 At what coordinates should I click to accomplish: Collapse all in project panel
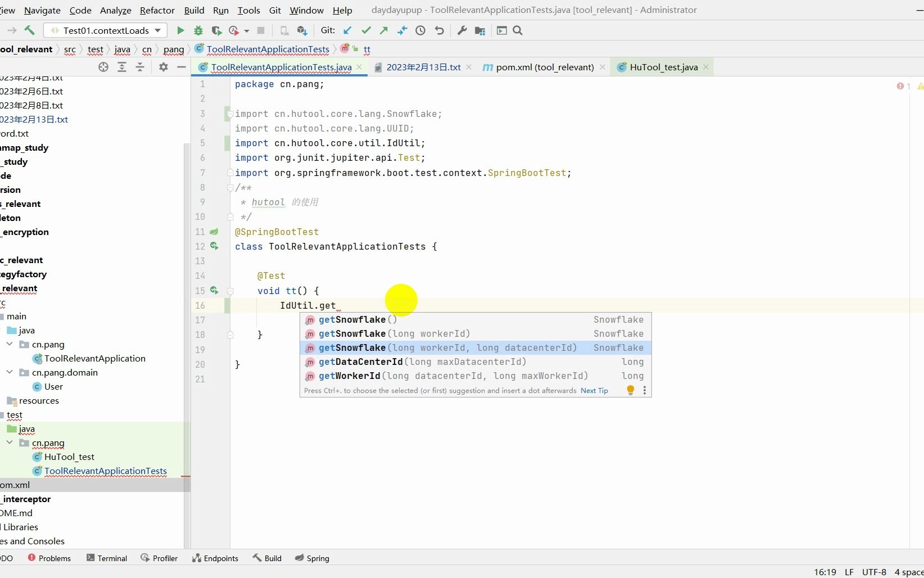140,67
